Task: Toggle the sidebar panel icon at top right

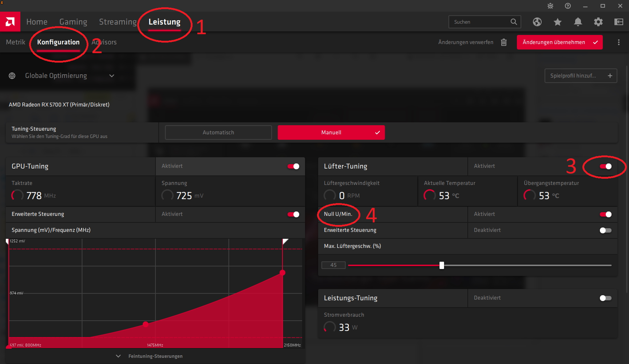Action: (619, 22)
